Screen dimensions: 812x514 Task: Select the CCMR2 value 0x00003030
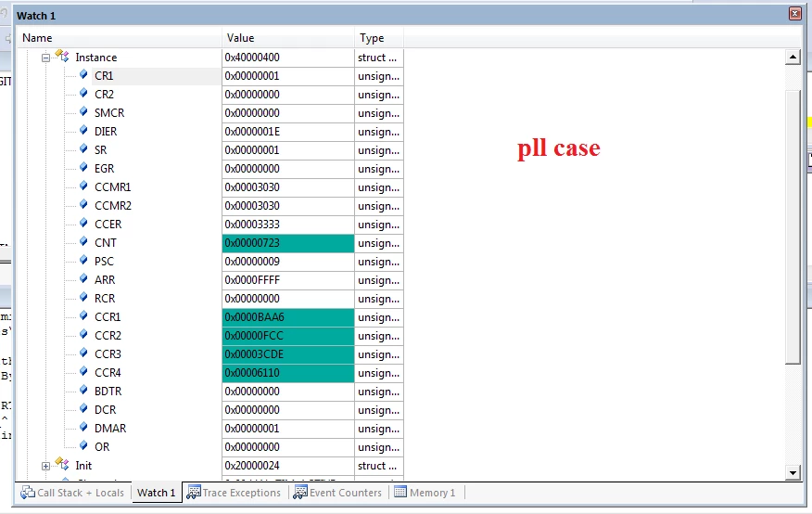pyautogui.click(x=288, y=206)
